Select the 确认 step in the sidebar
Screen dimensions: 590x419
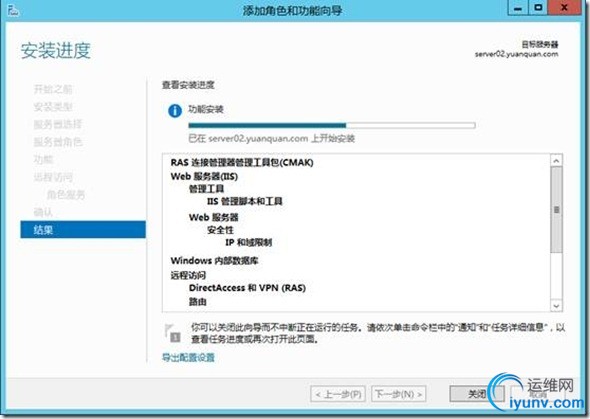[x=43, y=212]
